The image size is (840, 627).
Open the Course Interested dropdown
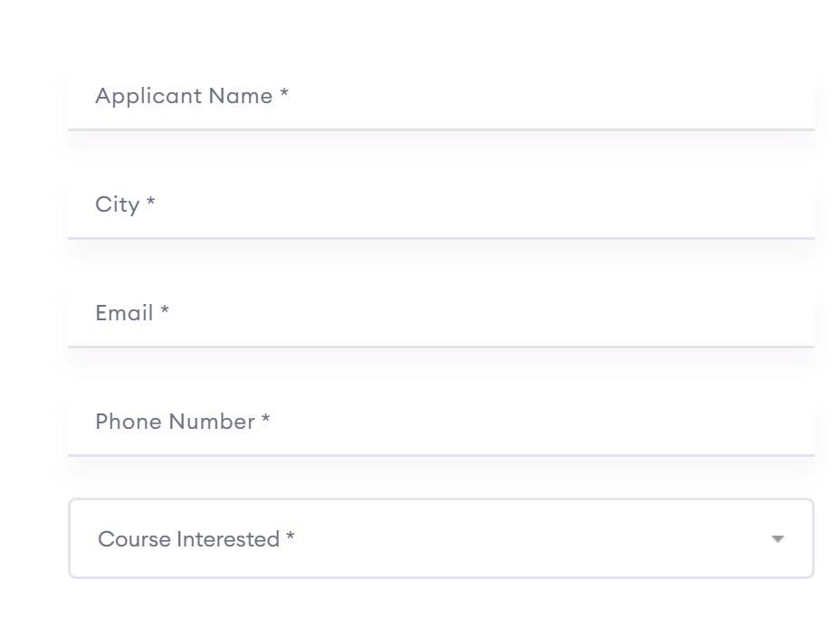click(441, 538)
